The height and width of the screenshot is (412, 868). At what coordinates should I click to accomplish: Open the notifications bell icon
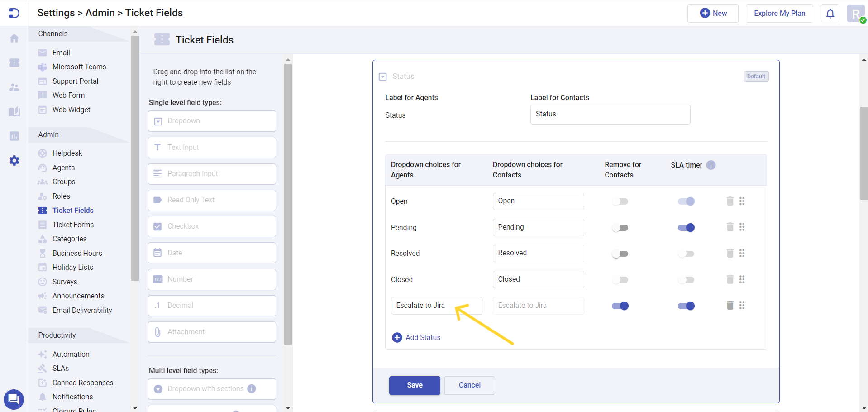[830, 13]
